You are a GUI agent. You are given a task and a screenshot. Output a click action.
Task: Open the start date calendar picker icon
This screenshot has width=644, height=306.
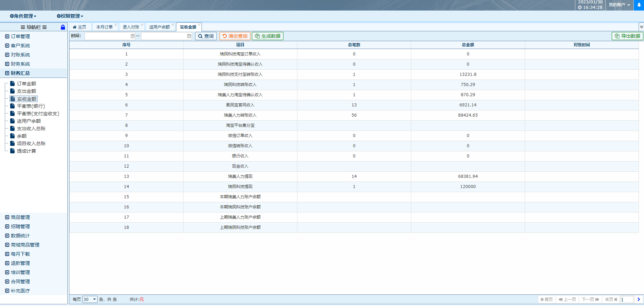tap(133, 36)
